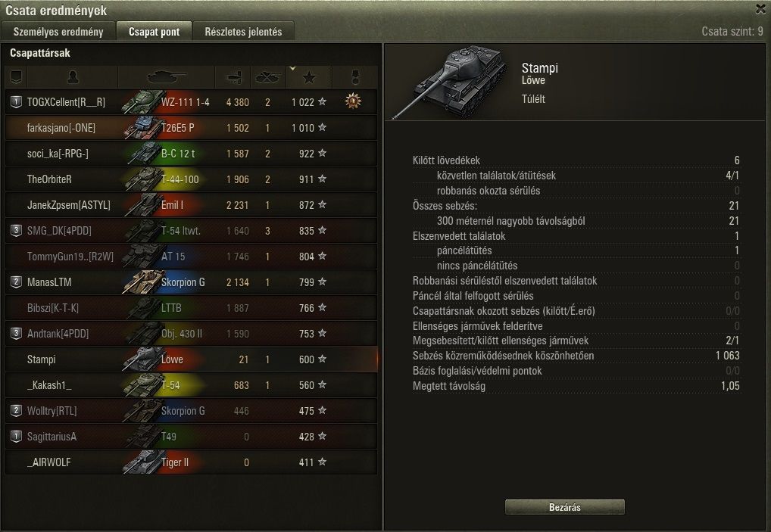
Task: Click platoon 2 badge beside ManasLTM
Action: [16, 282]
